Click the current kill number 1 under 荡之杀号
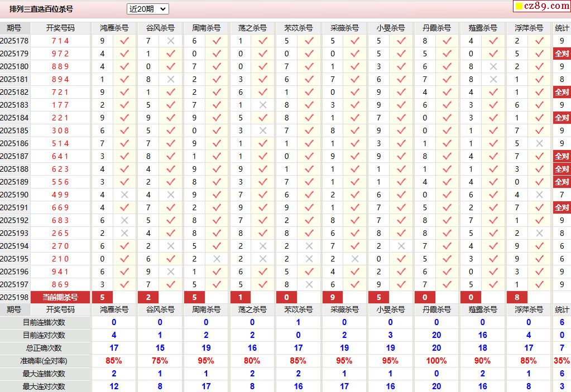 [241, 297]
